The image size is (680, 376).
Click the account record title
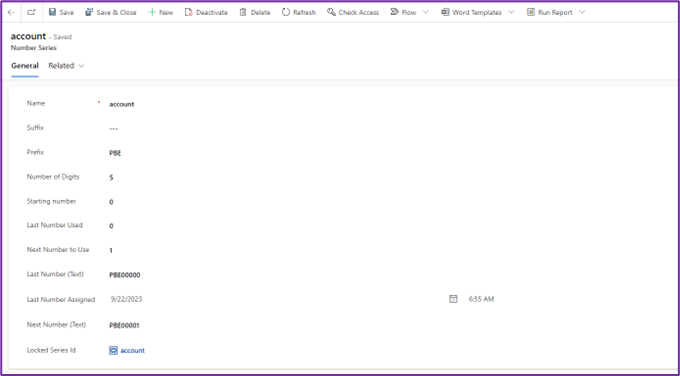28,36
